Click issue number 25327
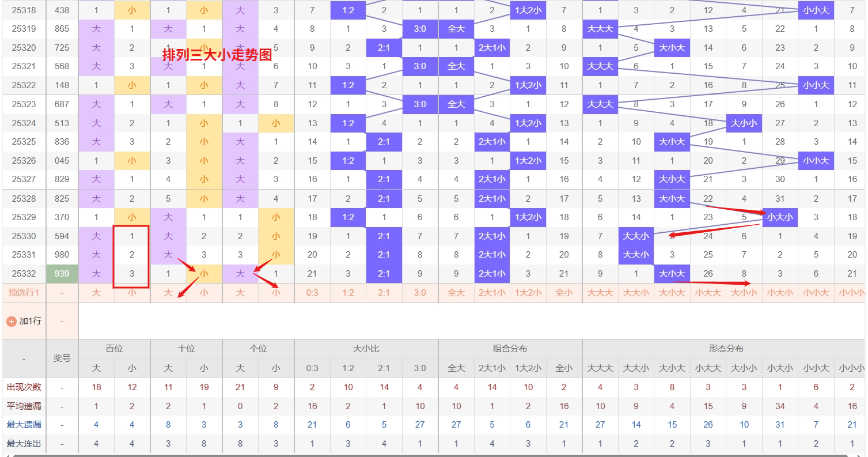The width and height of the screenshot is (868, 457). tap(24, 179)
